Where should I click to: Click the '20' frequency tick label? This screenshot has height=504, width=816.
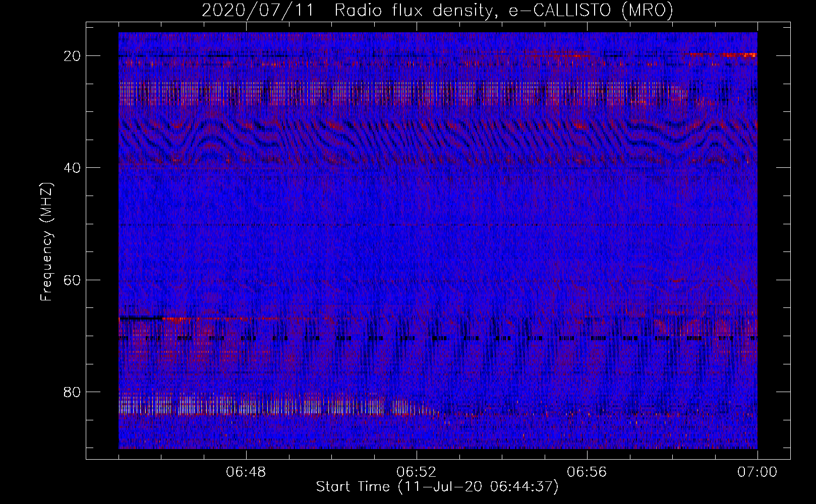(73, 56)
